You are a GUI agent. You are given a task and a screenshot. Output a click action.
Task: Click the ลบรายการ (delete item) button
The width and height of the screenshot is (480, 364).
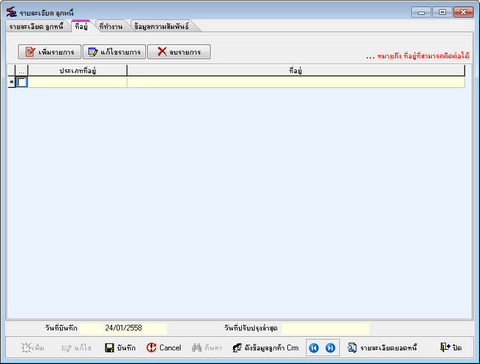pos(179,52)
